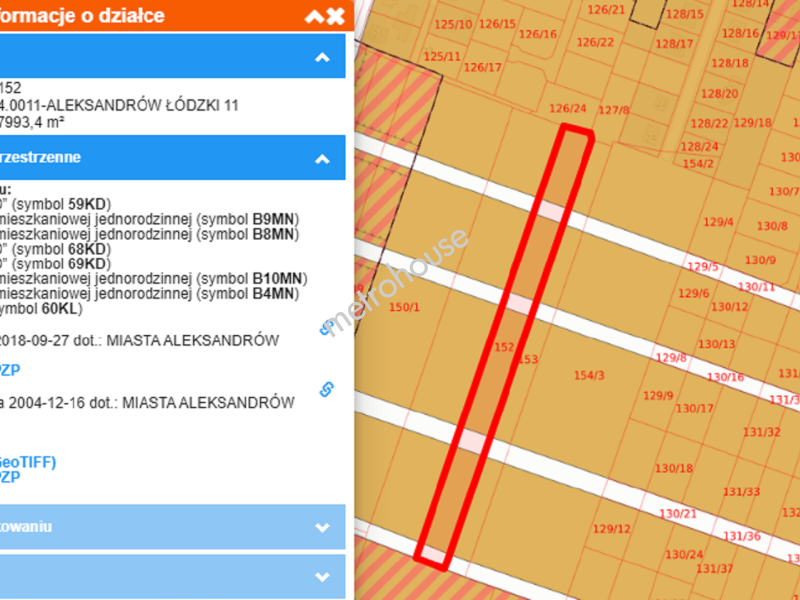This screenshot has height=600, width=800.
Task: Select parcel 129/12 on the map
Action: 611,529
